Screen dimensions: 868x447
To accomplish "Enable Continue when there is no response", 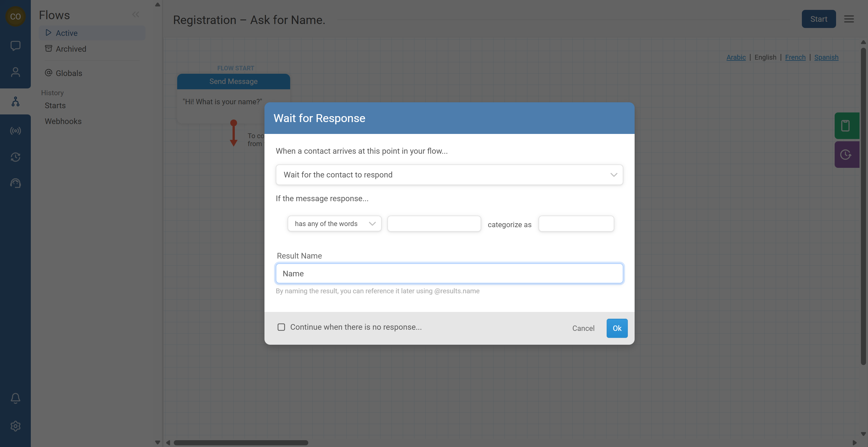I will (x=281, y=327).
